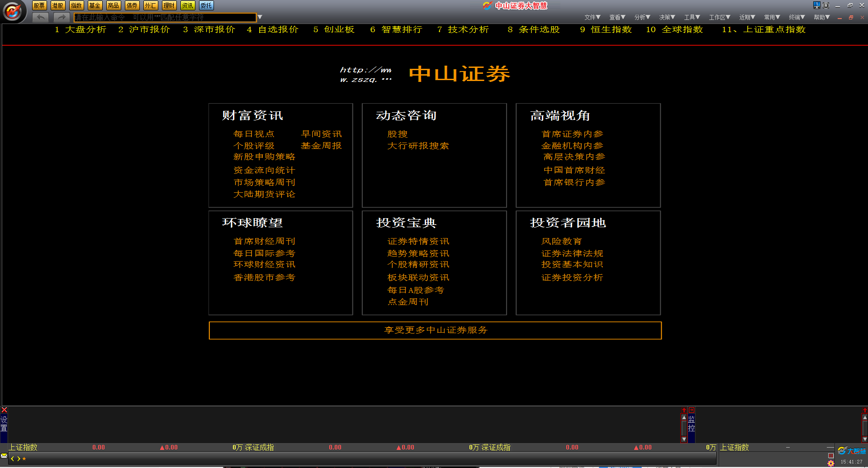Image resolution: width=868 pixels, height=468 pixels.
Task: Open the 香港股市参考 link
Action: point(264,277)
